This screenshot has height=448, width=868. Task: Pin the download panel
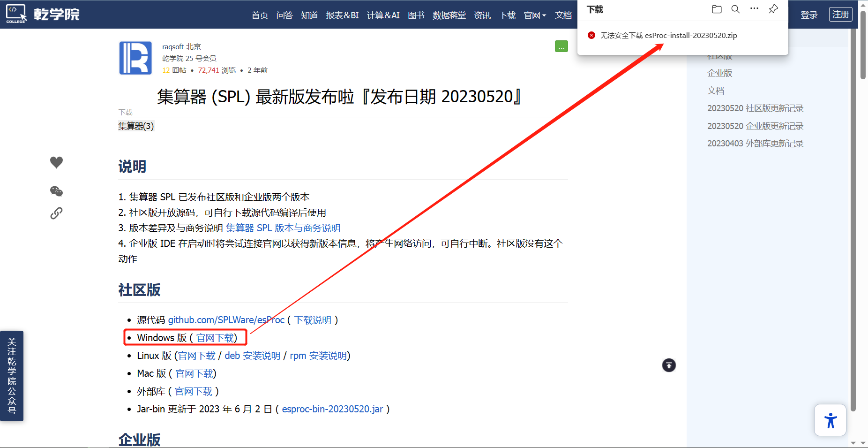[x=773, y=9]
